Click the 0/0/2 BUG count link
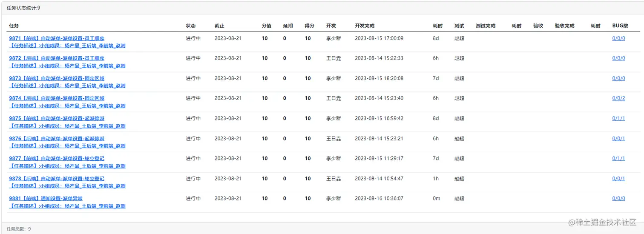Image resolution: width=644 pixels, height=234 pixels. click(x=618, y=98)
